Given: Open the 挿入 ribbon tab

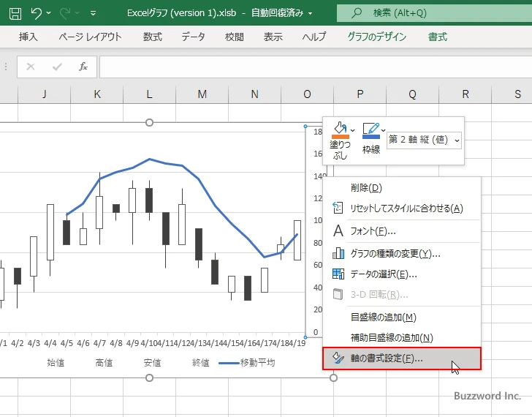Looking at the screenshot, I should pyautogui.click(x=28, y=37).
